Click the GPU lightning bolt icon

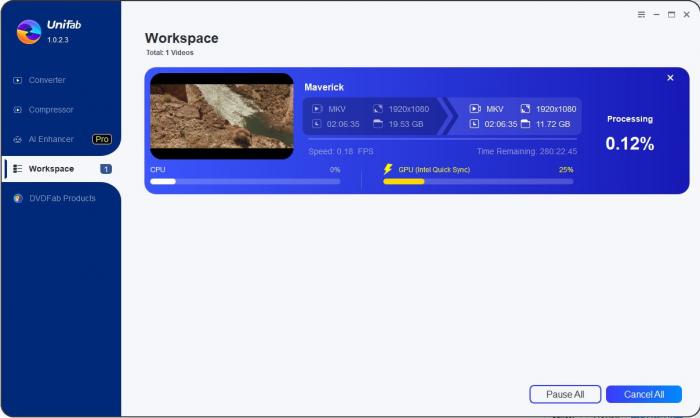[x=388, y=170]
